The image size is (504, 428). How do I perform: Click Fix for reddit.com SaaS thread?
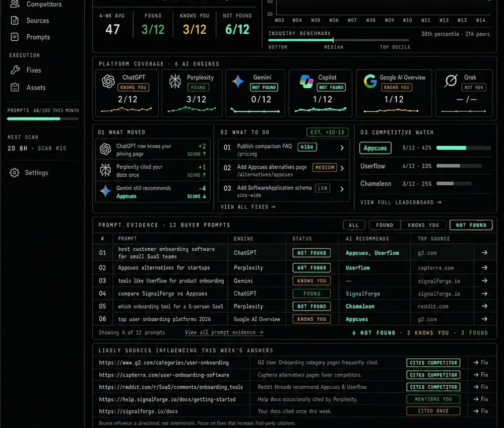click(x=480, y=387)
